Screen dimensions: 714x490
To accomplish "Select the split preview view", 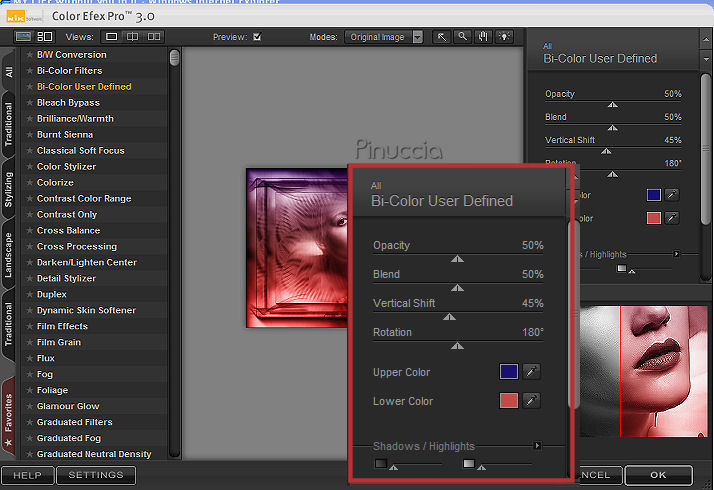I will 133,36.
